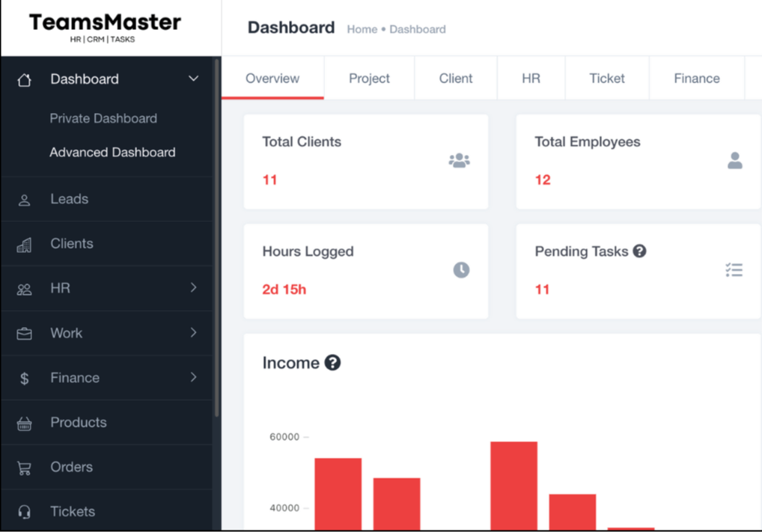762x532 pixels.
Task: Expand the Work submenu arrow
Action: tap(193, 333)
